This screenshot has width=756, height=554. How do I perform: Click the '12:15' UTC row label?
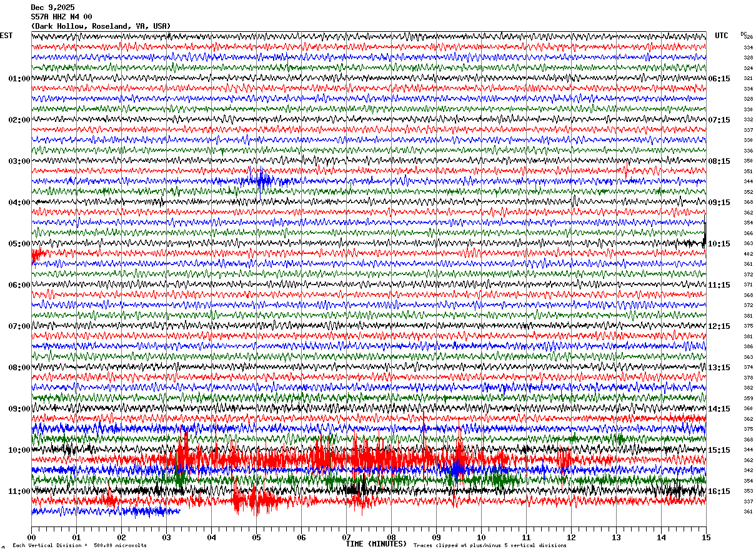[x=720, y=326]
